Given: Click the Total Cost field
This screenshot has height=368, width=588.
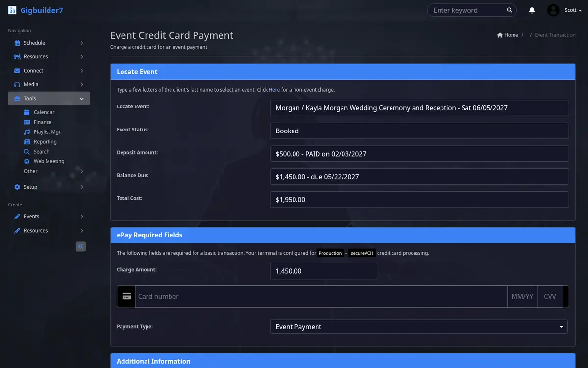Looking at the screenshot, I should pyautogui.click(x=419, y=200).
